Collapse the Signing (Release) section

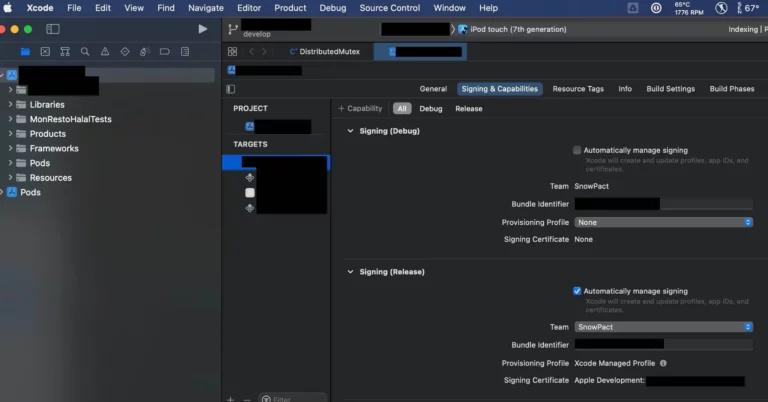tap(350, 272)
